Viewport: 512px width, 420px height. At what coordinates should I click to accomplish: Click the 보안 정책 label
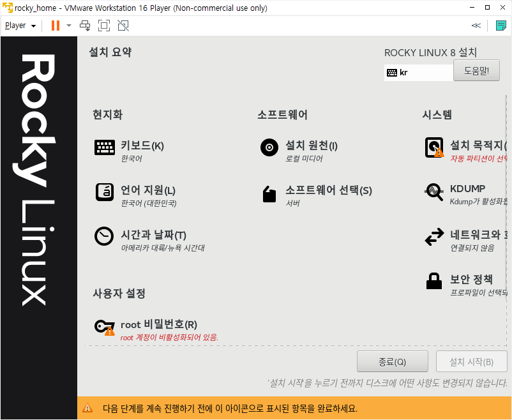point(472,279)
